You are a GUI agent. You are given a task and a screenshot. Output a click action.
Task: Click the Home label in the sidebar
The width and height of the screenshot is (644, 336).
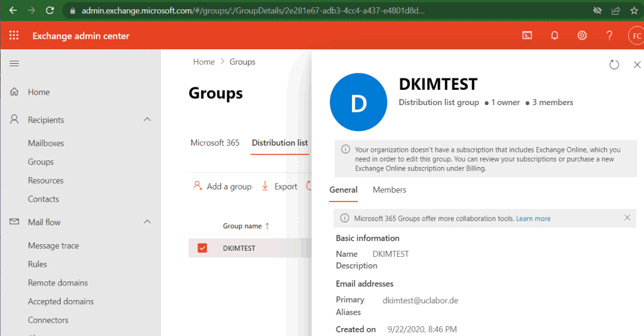(x=39, y=92)
